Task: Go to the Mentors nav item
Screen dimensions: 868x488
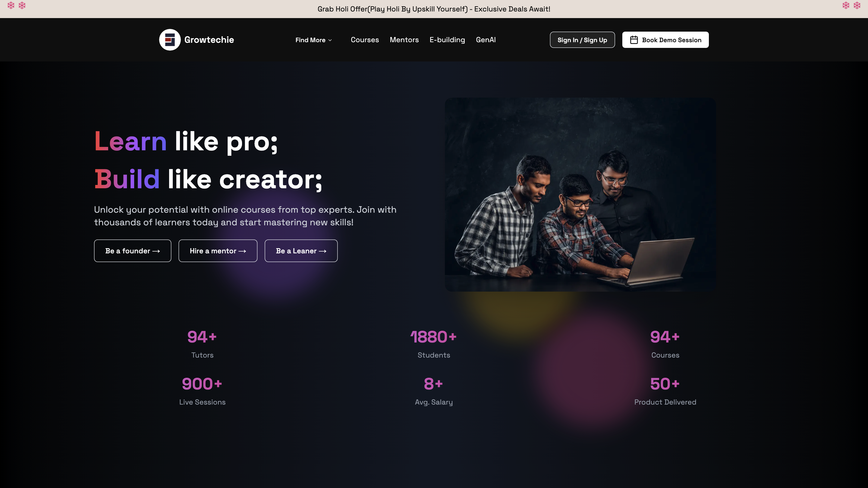Action: [x=404, y=40]
